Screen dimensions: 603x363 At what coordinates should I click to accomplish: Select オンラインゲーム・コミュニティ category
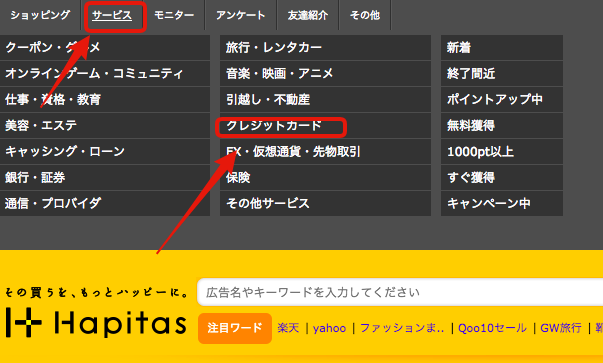105,73
